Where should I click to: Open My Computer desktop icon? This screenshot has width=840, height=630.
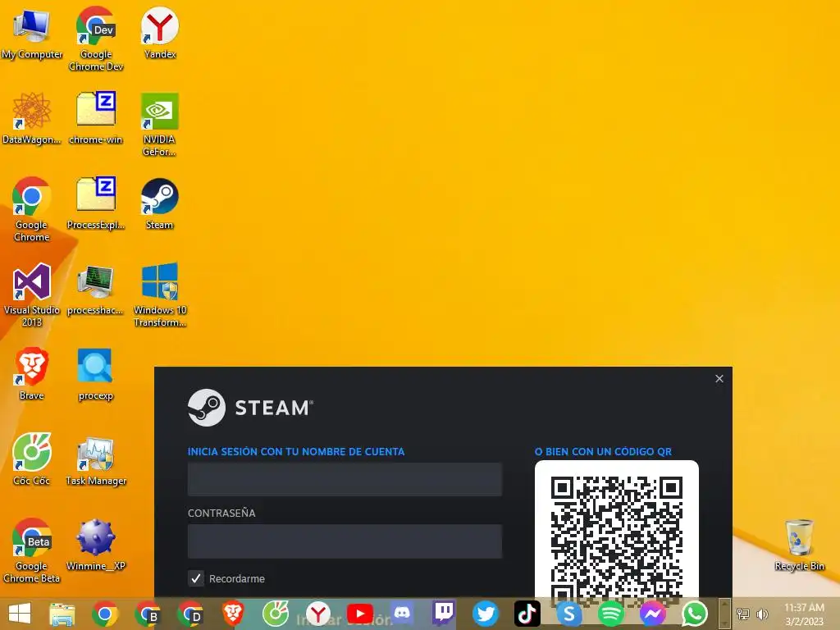32,33
